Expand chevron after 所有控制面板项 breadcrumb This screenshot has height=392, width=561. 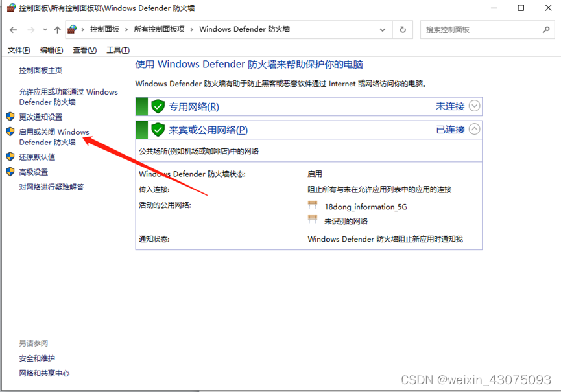pyautogui.click(x=192, y=30)
